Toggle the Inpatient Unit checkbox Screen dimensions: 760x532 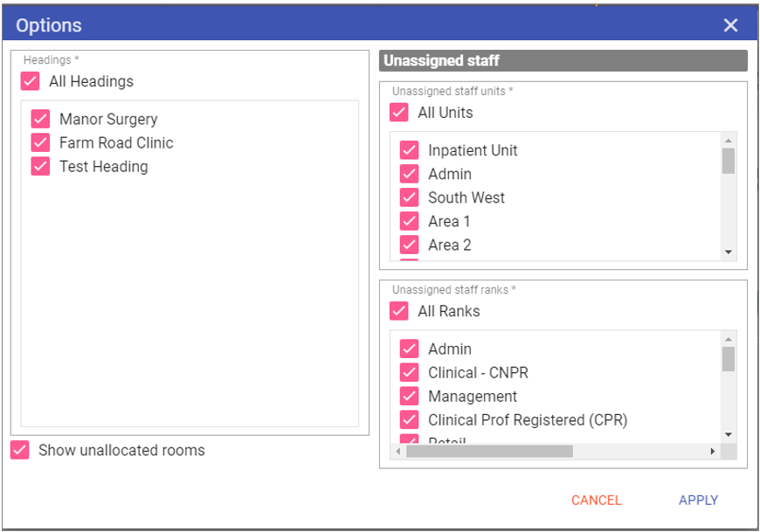[409, 150]
